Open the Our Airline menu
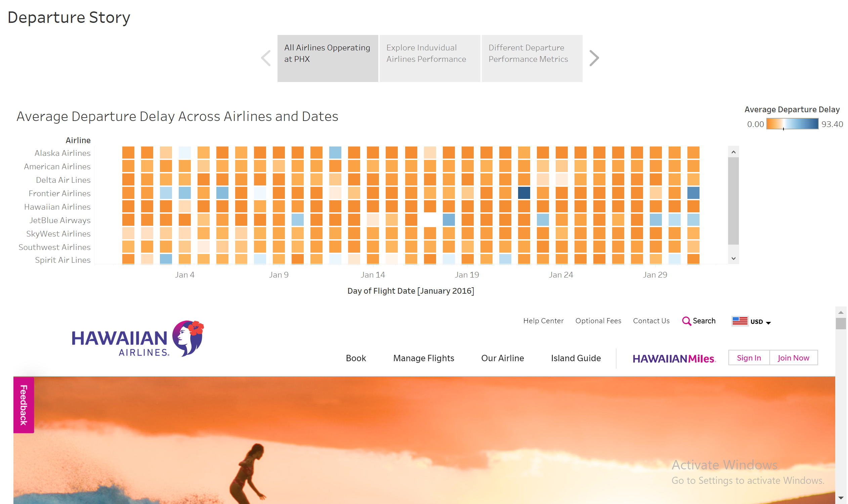The height and width of the screenshot is (504, 848). tap(503, 358)
